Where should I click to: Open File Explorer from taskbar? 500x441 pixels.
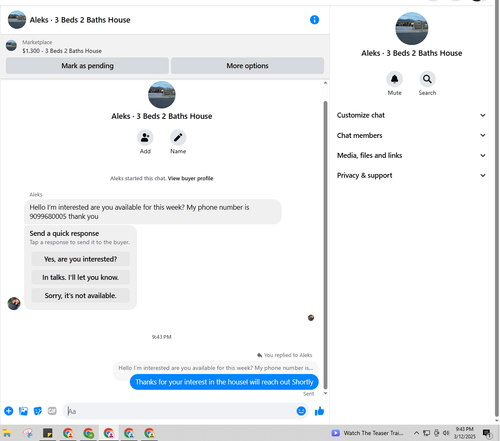[x=7, y=433]
